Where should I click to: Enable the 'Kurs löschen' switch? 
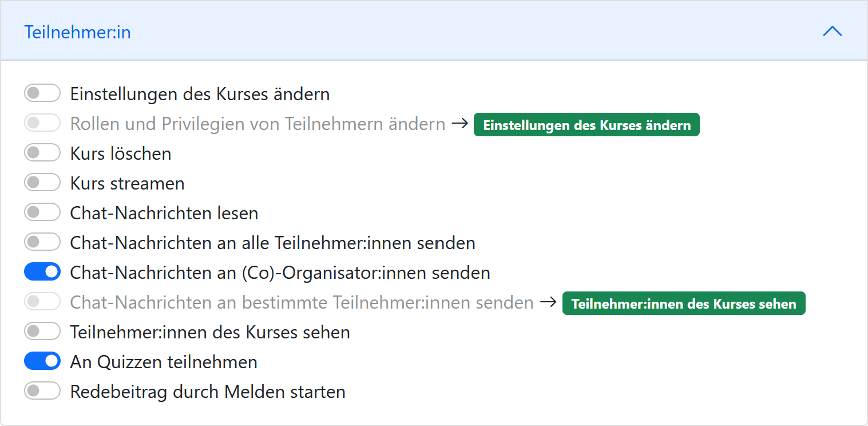pos(42,153)
